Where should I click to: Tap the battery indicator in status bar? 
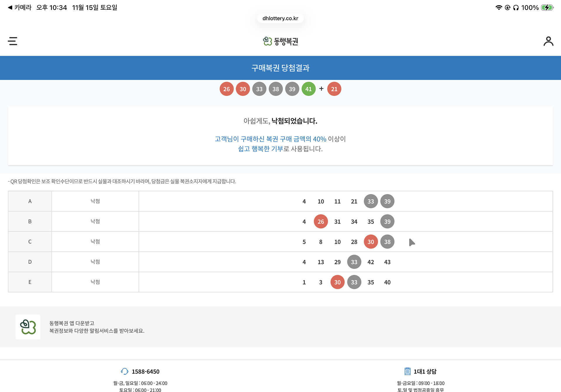click(x=547, y=8)
